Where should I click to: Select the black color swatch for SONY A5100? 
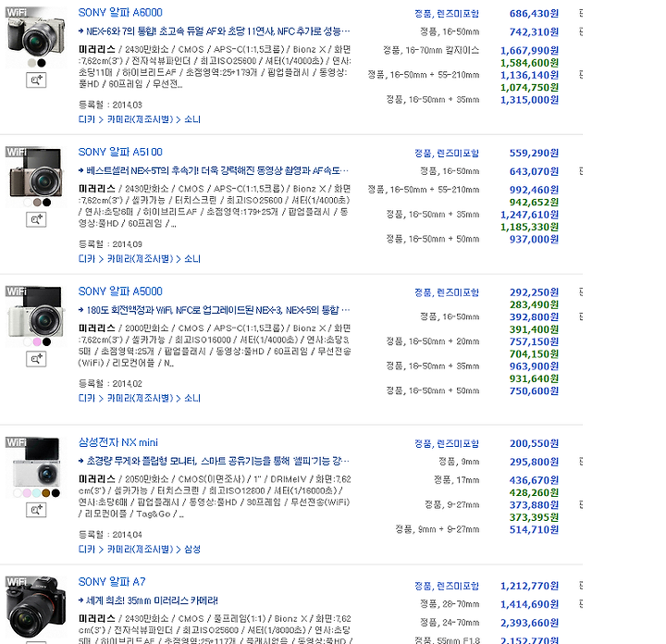[x=47, y=203]
